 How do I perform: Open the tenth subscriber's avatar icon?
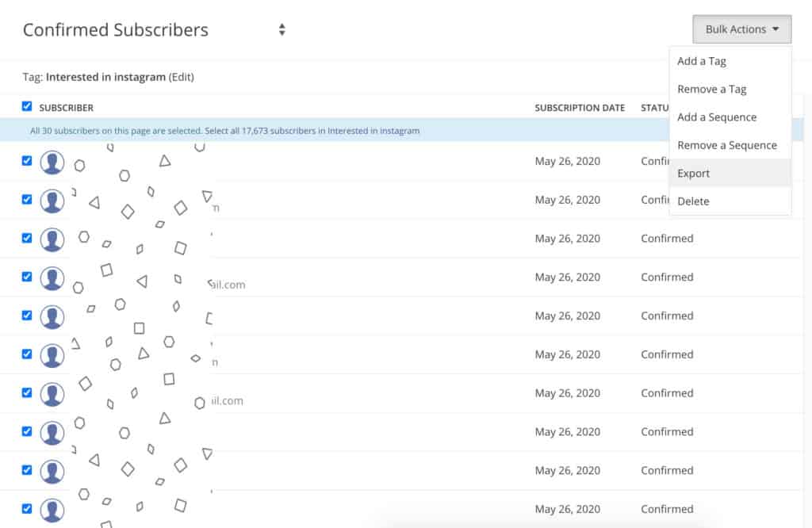(52, 511)
